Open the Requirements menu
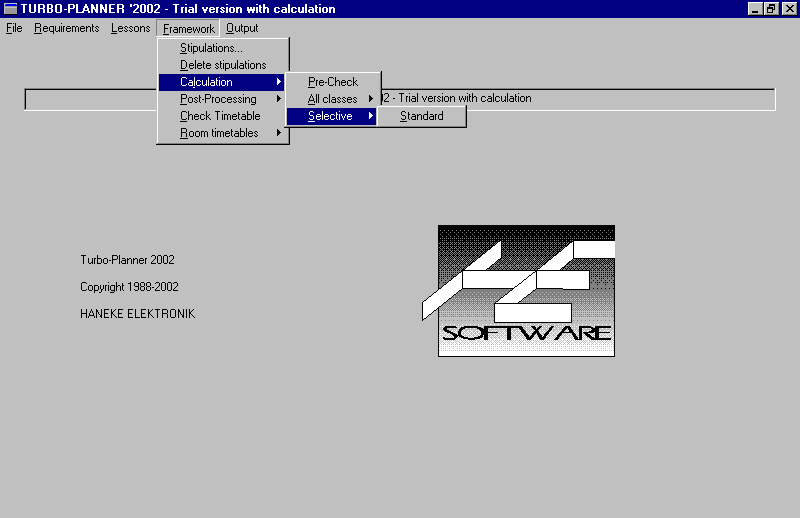 click(x=66, y=28)
